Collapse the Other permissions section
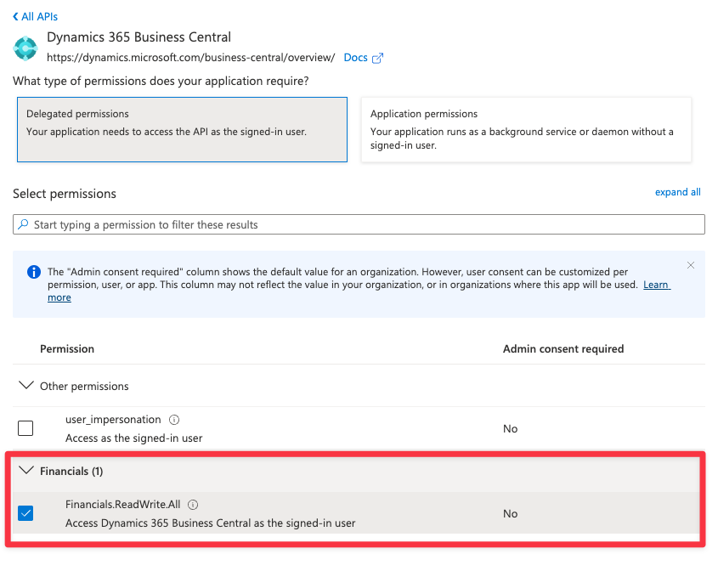The width and height of the screenshot is (718, 588). [x=26, y=386]
